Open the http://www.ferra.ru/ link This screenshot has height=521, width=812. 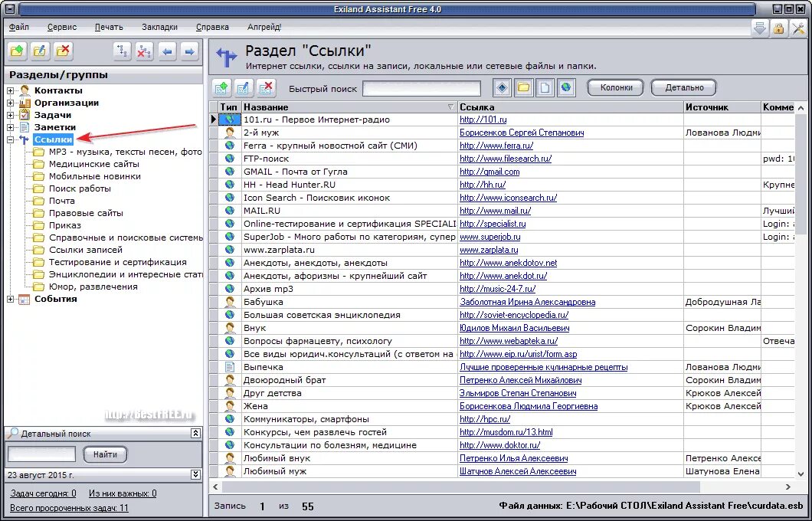tap(496, 146)
